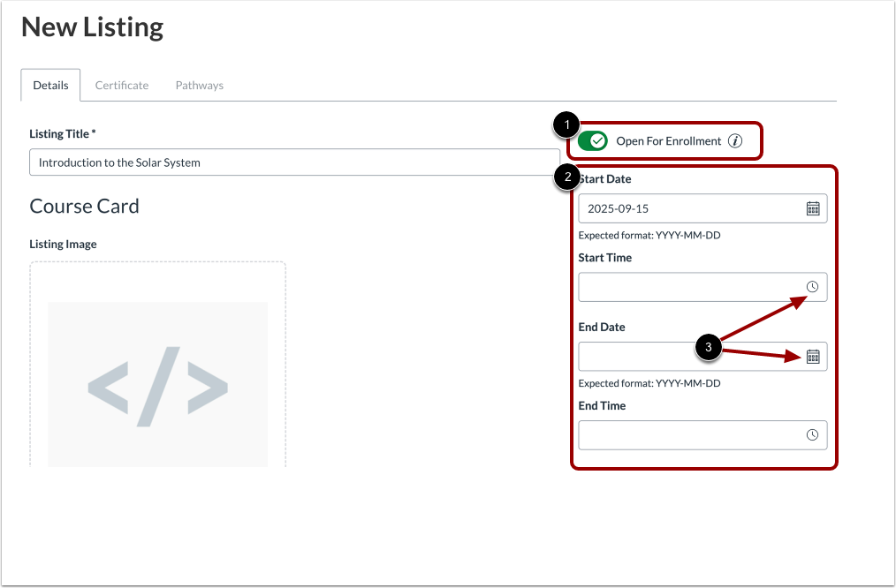Click the Listing Image label
This screenshot has height=588, width=896.
pos(63,245)
